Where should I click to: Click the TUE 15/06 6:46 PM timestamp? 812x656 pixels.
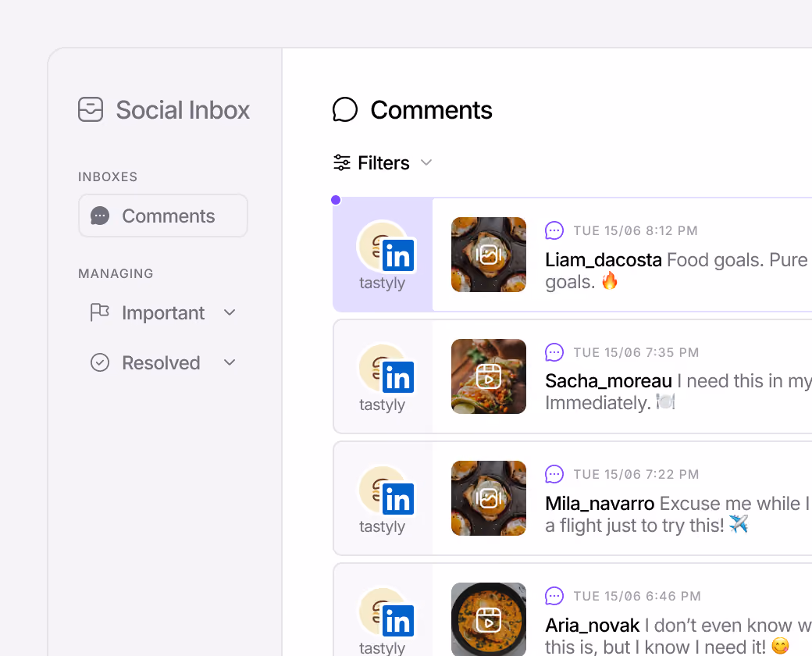[x=637, y=596]
